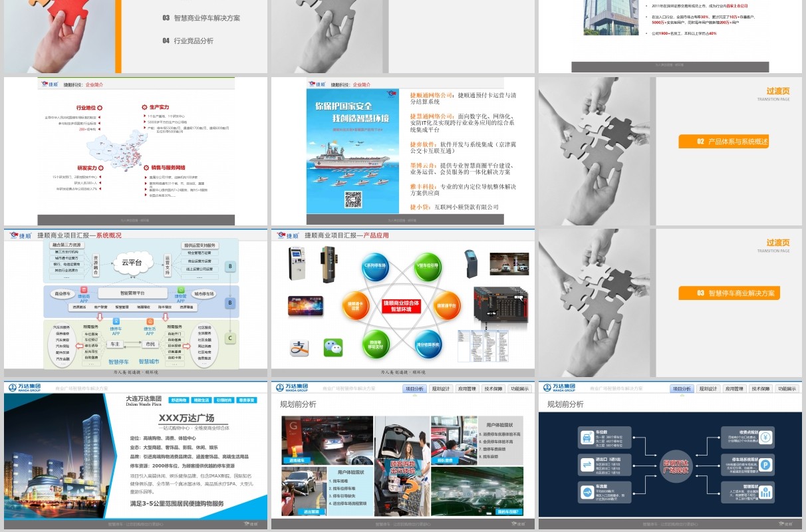Click the 捷顺 logo on the 系统概况 slide
806x532 pixels.
pyautogui.click(x=21, y=235)
